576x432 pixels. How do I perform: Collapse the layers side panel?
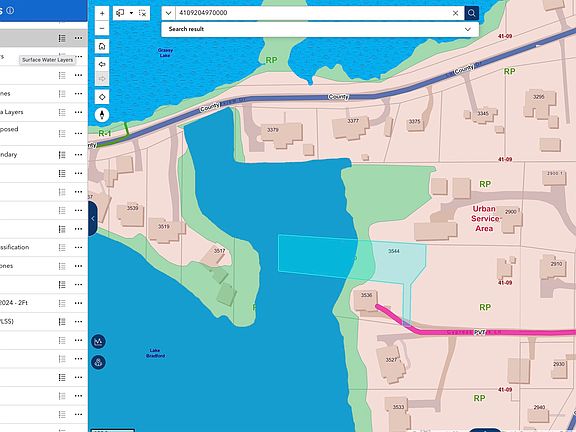point(93,219)
